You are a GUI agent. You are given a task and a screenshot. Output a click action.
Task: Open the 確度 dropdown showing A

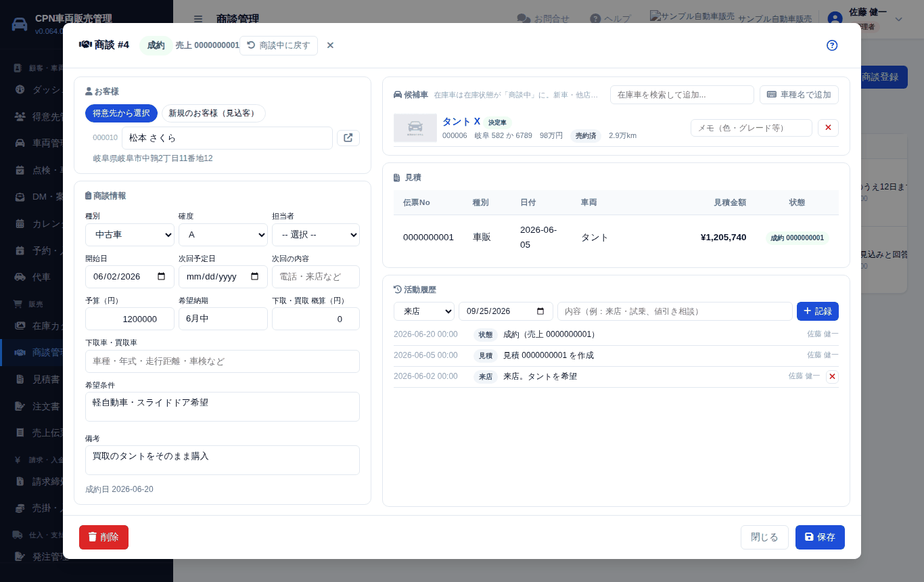pyautogui.click(x=223, y=235)
